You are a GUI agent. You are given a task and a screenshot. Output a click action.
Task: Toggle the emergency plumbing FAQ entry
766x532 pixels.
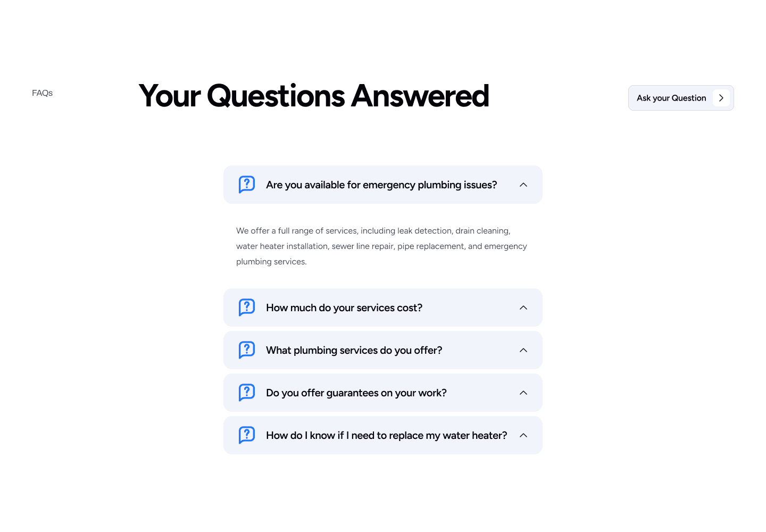coord(382,185)
